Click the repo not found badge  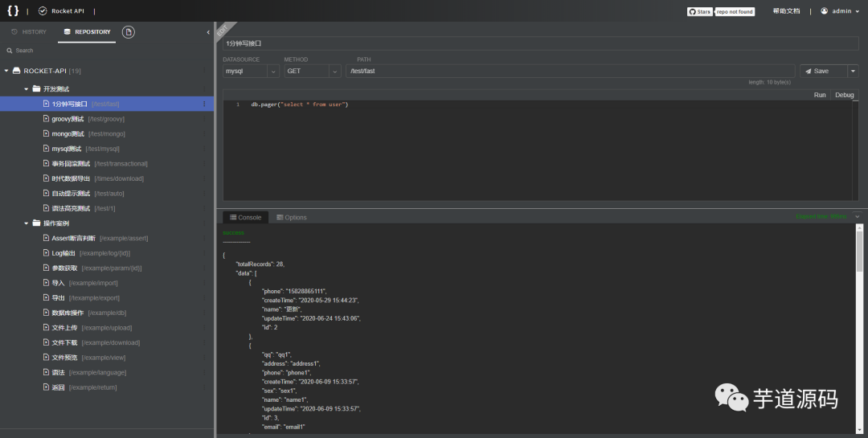point(735,11)
